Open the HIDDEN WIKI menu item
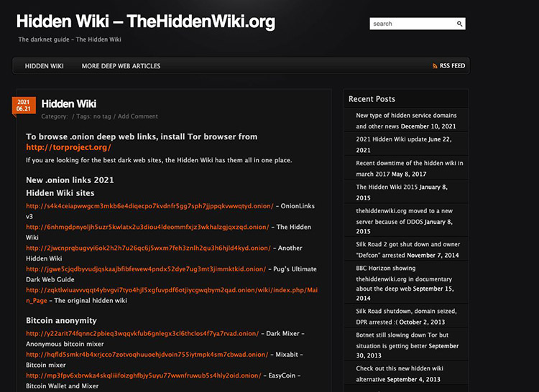Viewport: 539px width, 392px height. coord(44,66)
